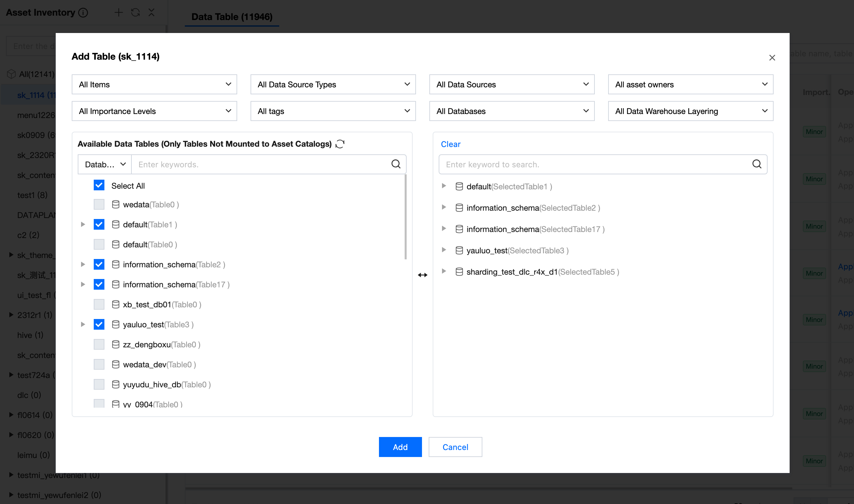Screen dimensions: 854x504
Task: Click the Add button
Action: coord(400,447)
